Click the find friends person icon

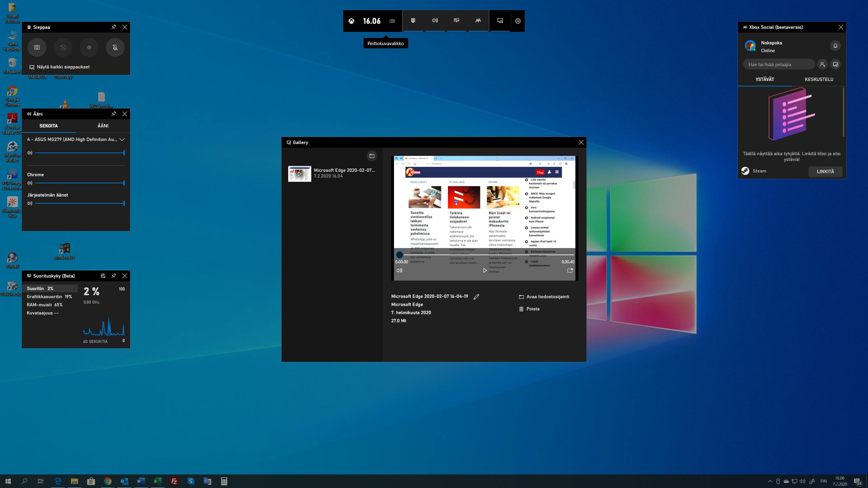point(822,64)
